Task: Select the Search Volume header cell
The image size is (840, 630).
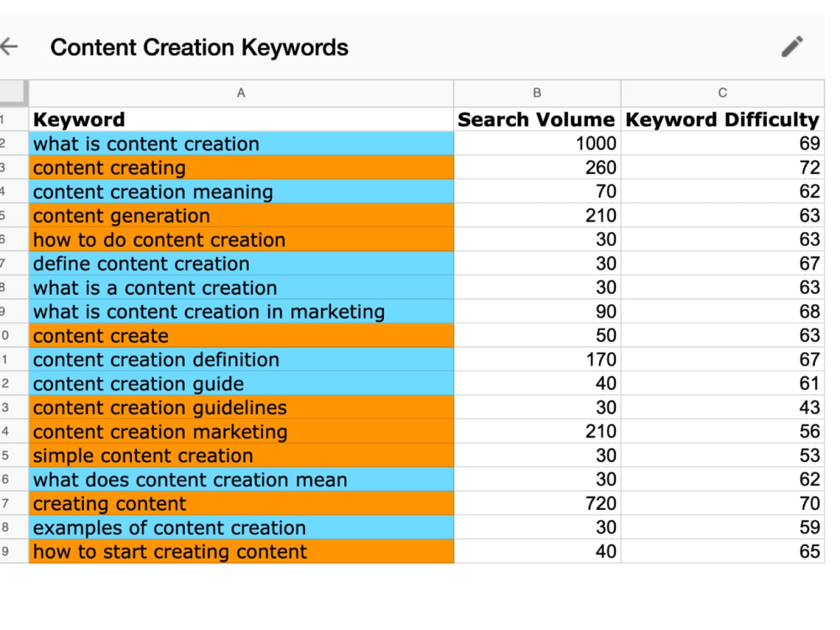Action: (x=538, y=119)
